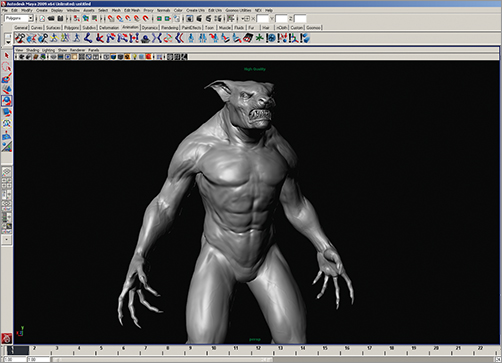Select the Show Manipulator tool
This screenshot has height=363, width=502.
7,147
